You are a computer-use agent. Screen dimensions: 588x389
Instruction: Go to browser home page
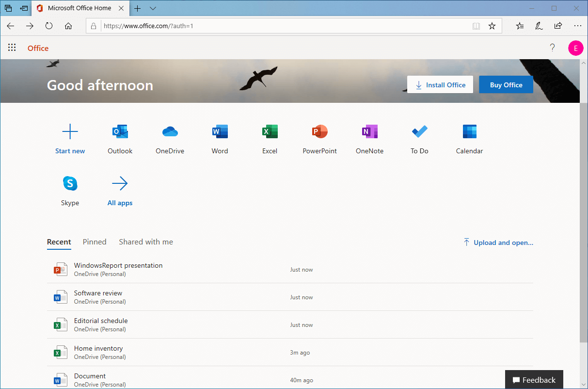coord(68,26)
